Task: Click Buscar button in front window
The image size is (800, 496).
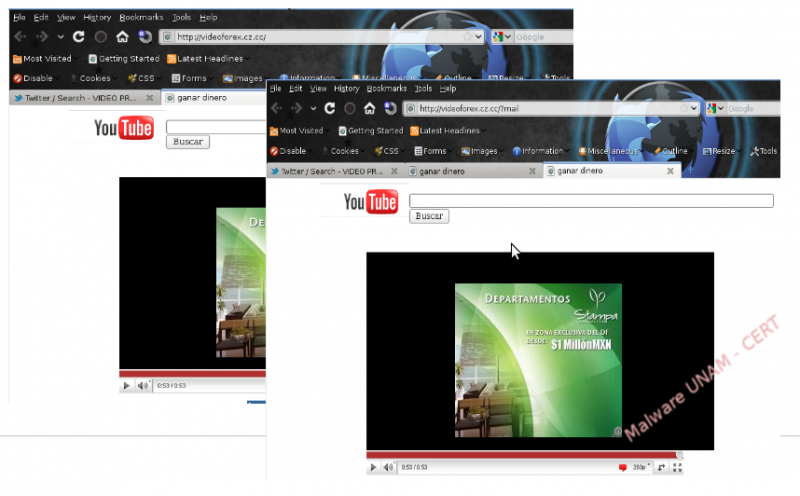Action: coord(429,216)
